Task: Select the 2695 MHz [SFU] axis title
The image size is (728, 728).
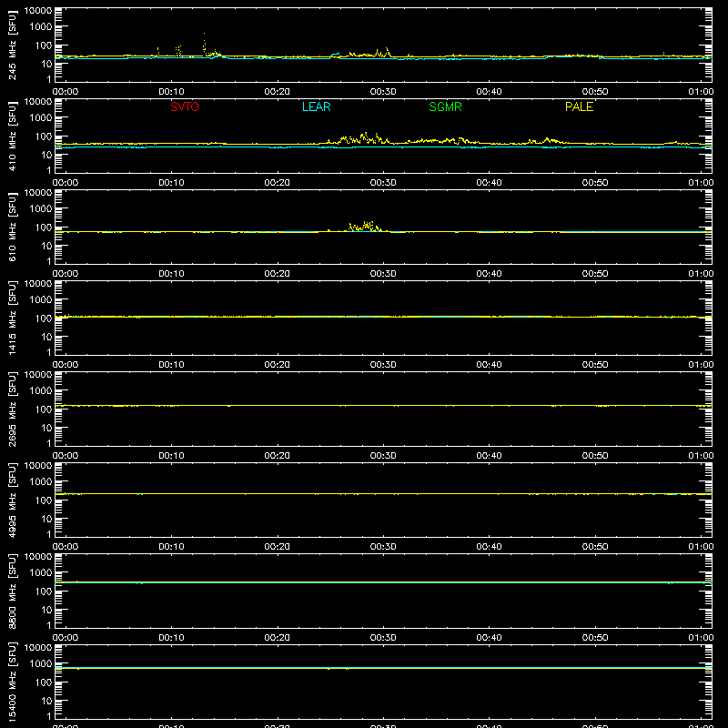Action: pos(12,409)
